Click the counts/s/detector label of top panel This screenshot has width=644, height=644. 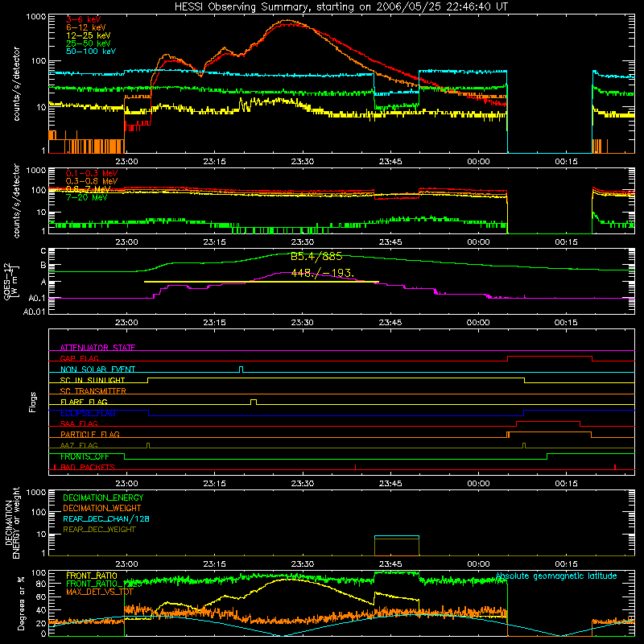coord(16,84)
